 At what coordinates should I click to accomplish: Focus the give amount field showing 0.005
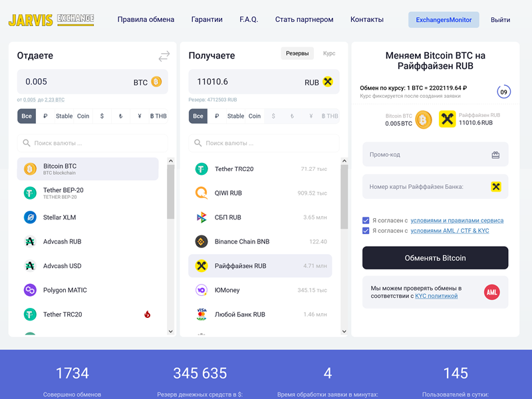pyautogui.click(x=92, y=82)
